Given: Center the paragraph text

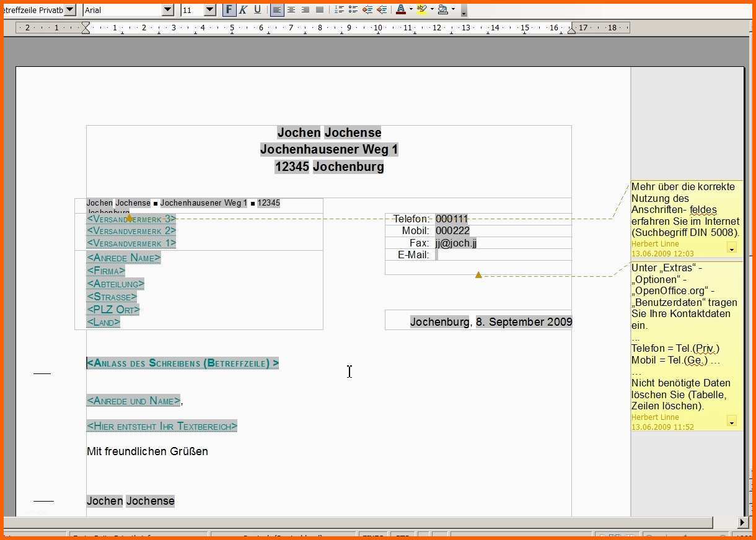Looking at the screenshot, I should click(291, 10).
